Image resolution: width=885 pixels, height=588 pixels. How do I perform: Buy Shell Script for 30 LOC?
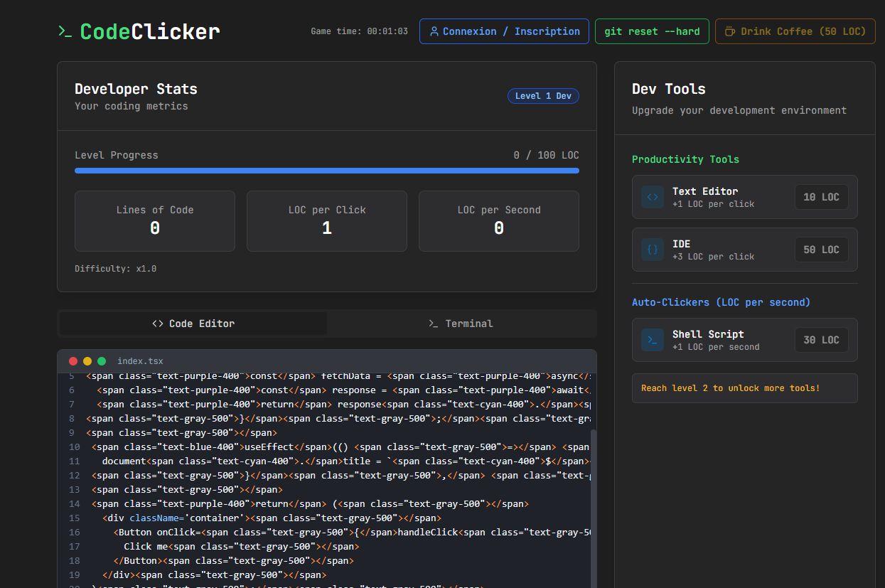tap(822, 340)
